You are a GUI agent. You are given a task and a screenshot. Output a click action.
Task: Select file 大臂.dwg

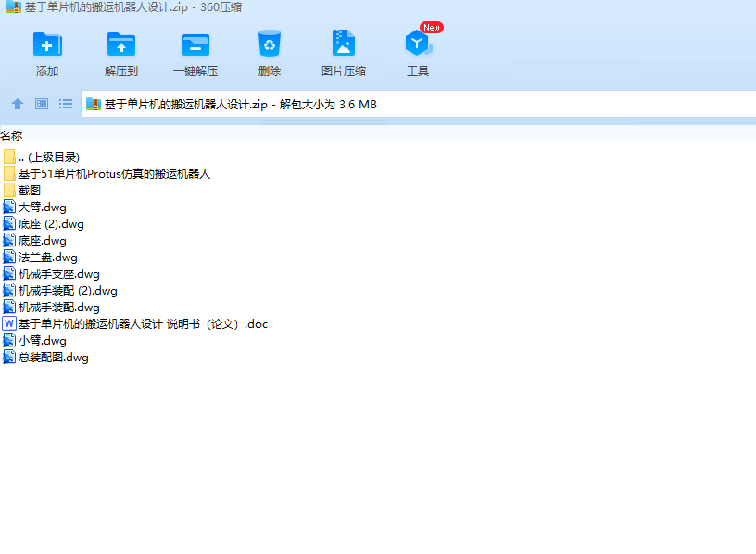(34, 208)
